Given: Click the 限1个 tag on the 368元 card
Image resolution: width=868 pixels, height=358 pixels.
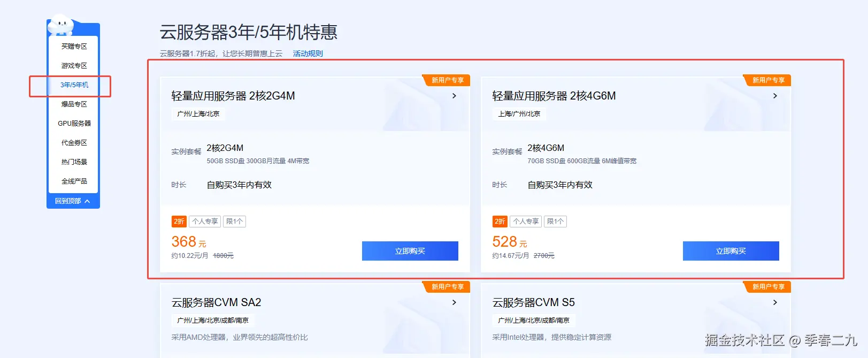Looking at the screenshot, I should (x=234, y=222).
